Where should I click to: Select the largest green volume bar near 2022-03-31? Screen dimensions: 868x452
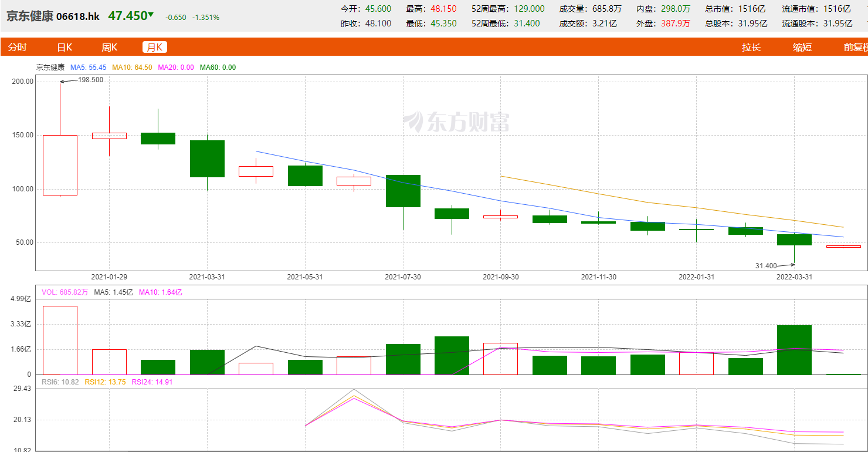pos(794,349)
